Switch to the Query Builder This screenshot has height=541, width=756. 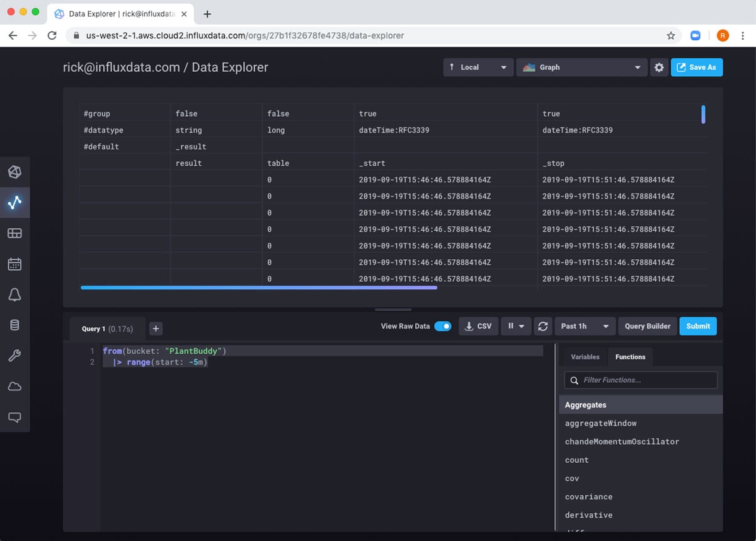pyautogui.click(x=647, y=326)
